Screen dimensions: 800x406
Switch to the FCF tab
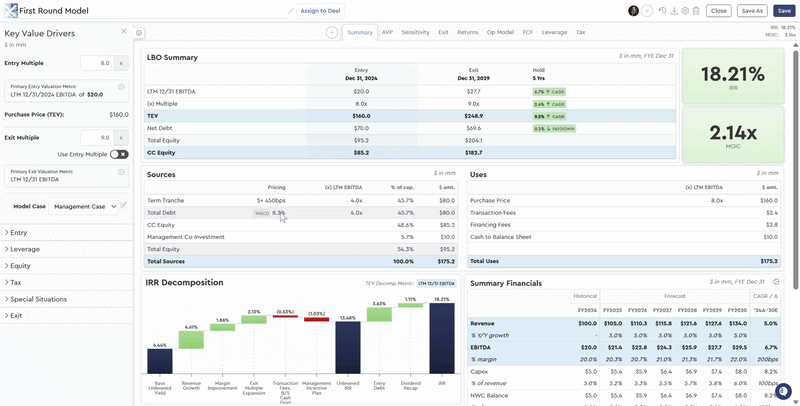pos(528,32)
